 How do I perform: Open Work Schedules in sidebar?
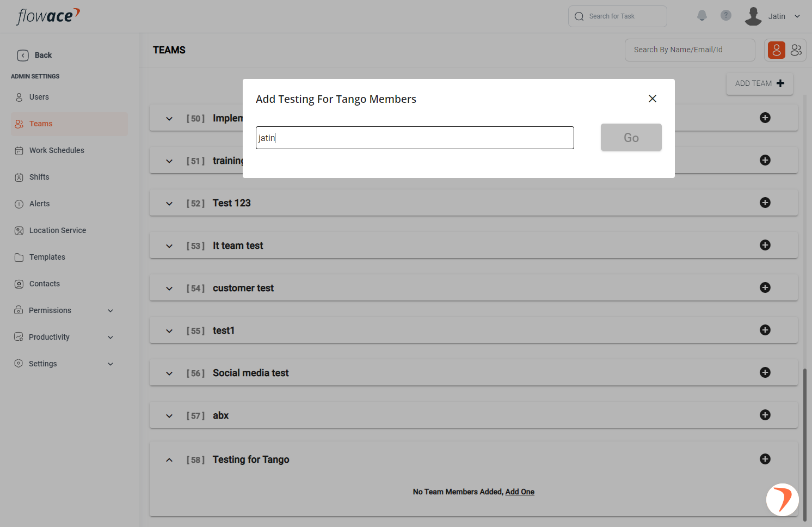69,150
